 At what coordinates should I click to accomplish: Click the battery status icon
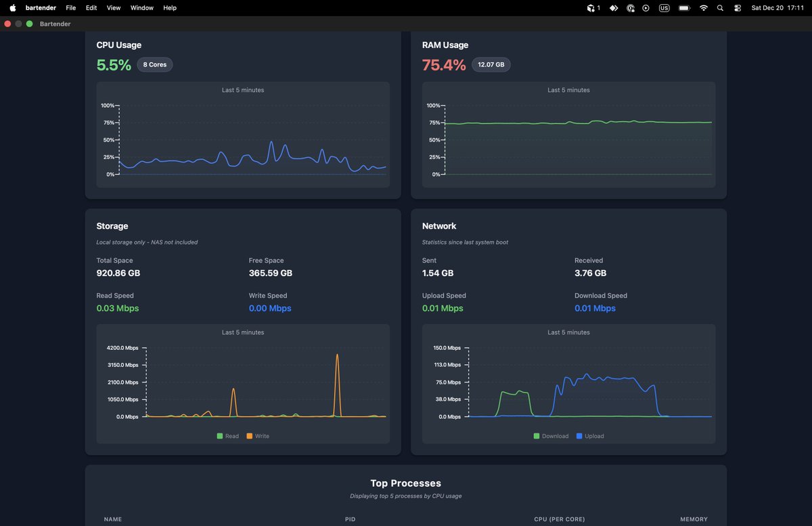684,8
